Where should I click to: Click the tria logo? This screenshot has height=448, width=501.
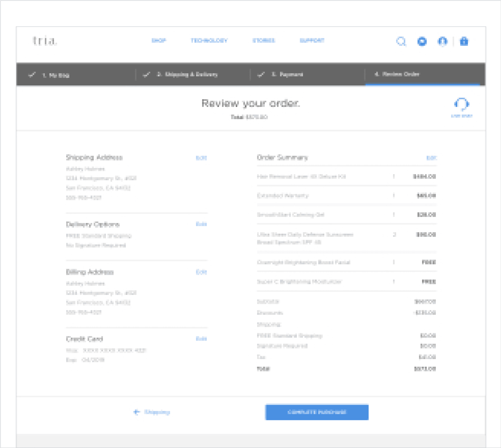click(x=44, y=41)
